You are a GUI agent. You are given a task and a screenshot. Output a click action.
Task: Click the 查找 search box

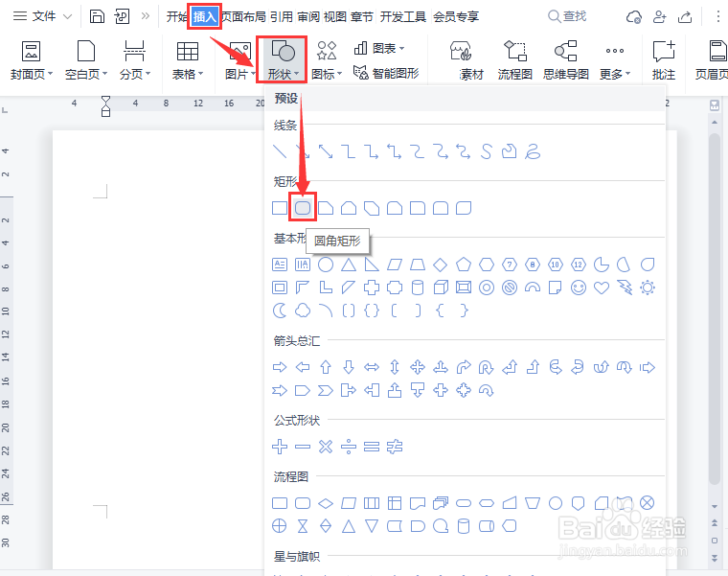(x=567, y=16)
